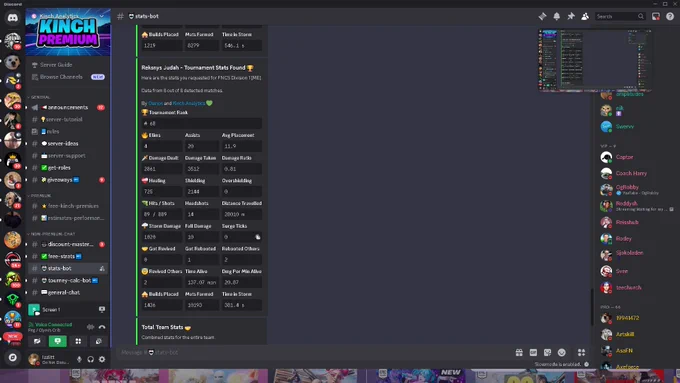Open User Settings gear
This screenshot has width=680, height=383.
102,359
